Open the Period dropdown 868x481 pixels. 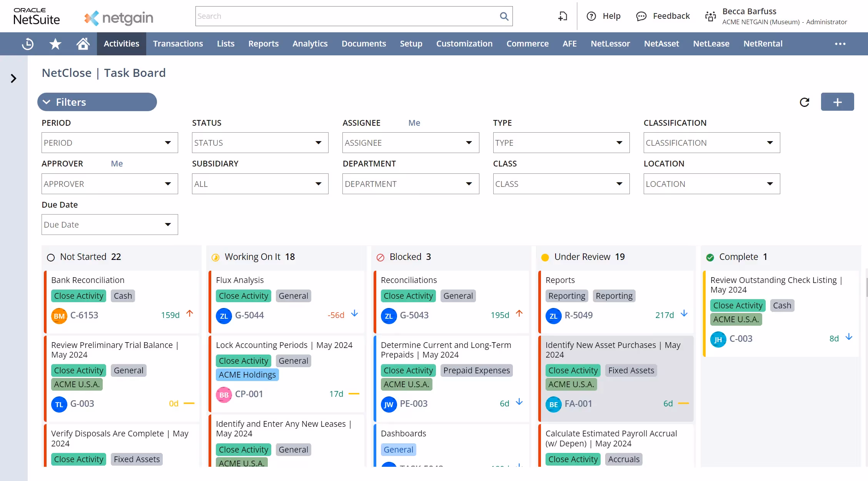pyautogui.click(x=109, y=143)
